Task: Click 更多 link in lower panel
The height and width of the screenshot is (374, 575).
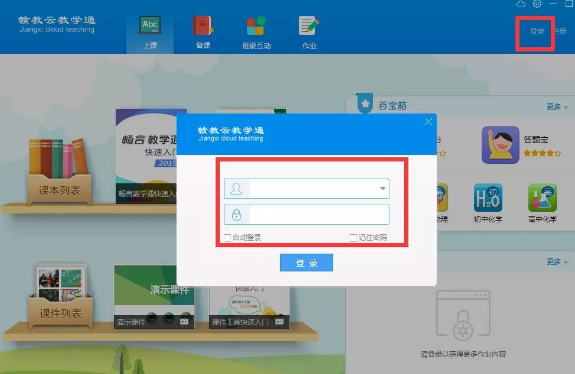Action: click(557, 262)
